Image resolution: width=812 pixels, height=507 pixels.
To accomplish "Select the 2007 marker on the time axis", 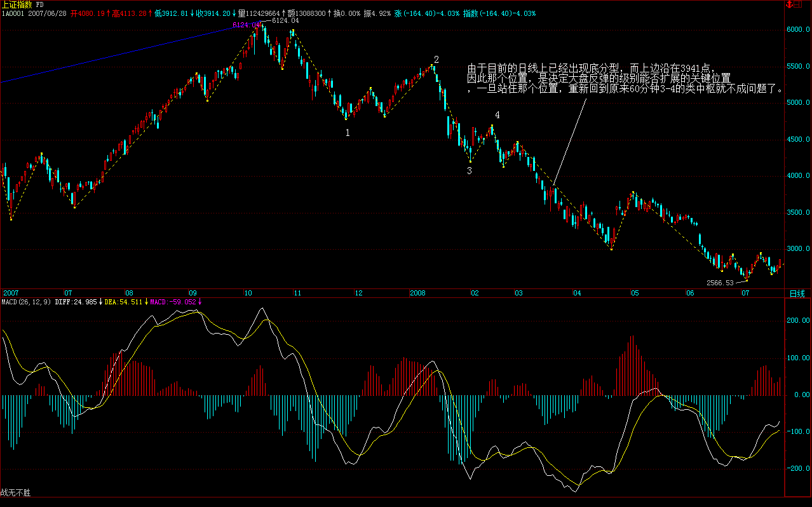I will pyautogui.click(x=11, y=294).
